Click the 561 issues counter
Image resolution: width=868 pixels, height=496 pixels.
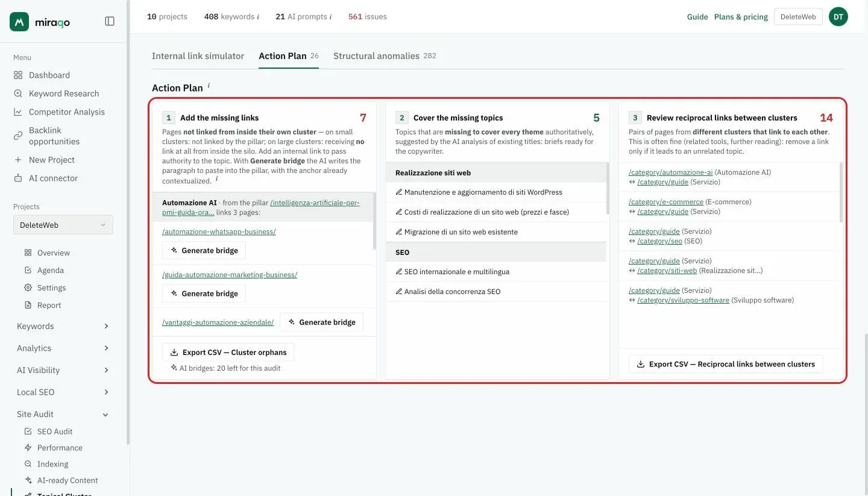click(x=368, y=17)
